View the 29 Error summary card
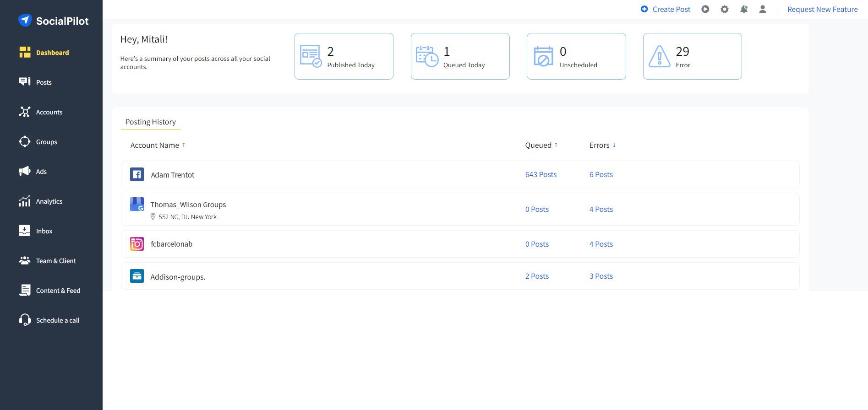This screenshot has height=410, width=868. [x=692, y=56]
